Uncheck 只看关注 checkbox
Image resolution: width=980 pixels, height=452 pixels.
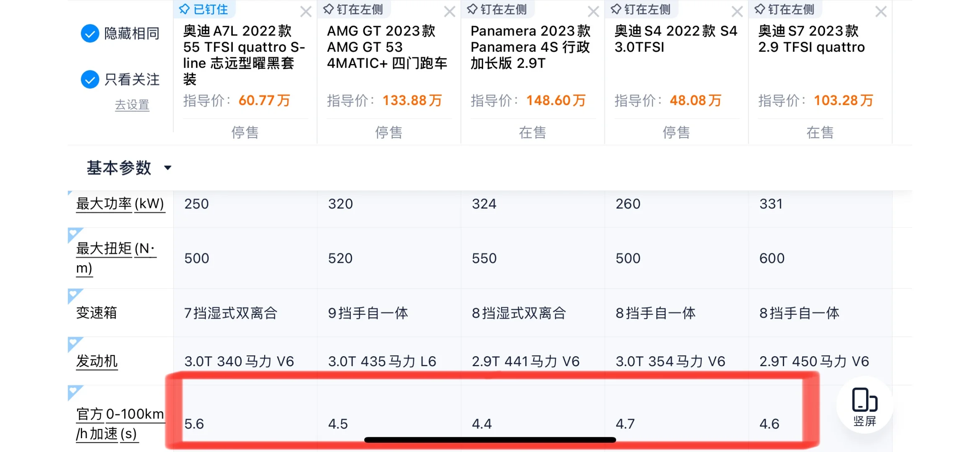[x=90, y=80]
